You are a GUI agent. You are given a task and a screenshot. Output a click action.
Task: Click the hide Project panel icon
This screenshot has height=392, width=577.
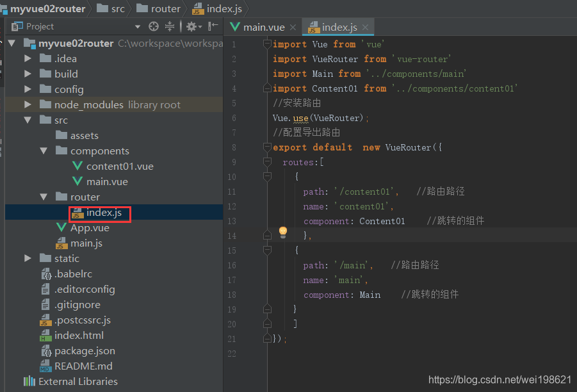[213, 26]
